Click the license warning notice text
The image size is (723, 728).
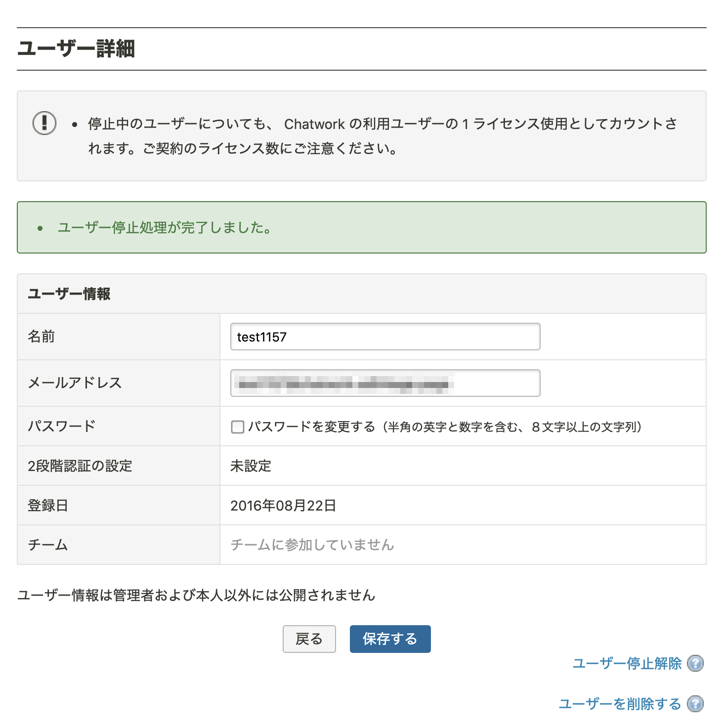pyautogui.click(x=381, y=136)
